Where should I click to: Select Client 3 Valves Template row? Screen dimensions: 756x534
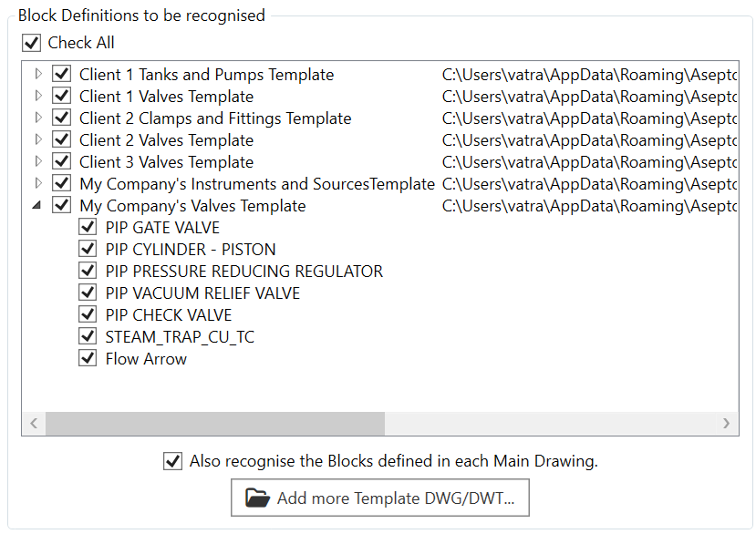[166, 162]
